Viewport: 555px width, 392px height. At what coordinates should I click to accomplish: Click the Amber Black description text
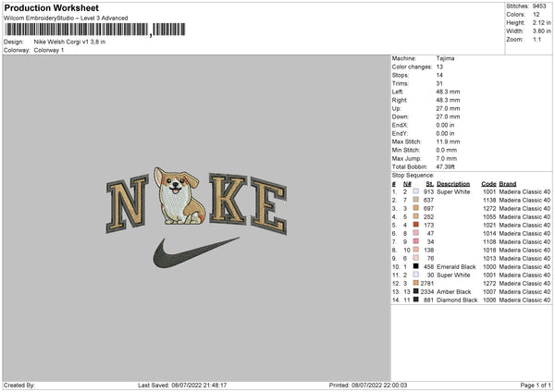click(x=454, y=292)
